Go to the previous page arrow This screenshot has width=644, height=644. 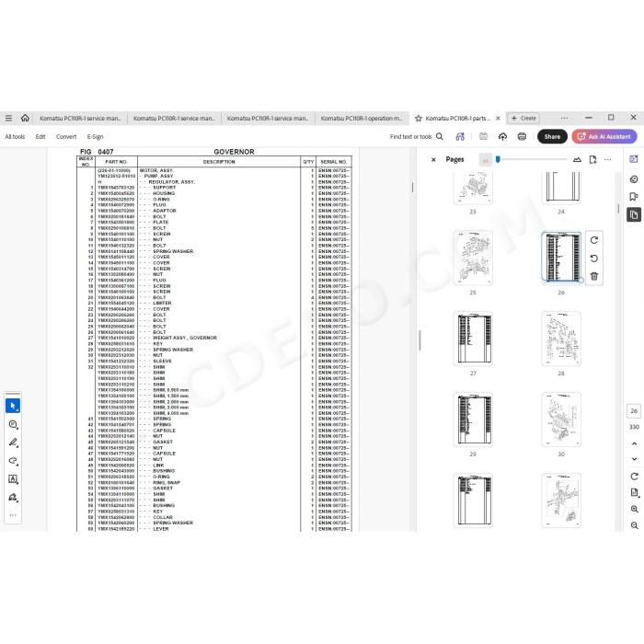[634, 444]
